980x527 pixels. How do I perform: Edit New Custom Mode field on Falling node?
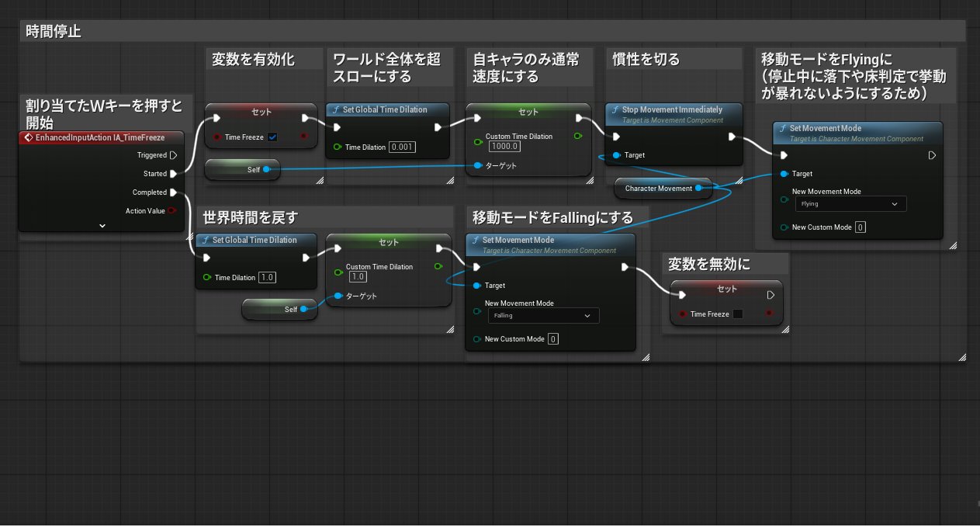click(x=553, y=339)
